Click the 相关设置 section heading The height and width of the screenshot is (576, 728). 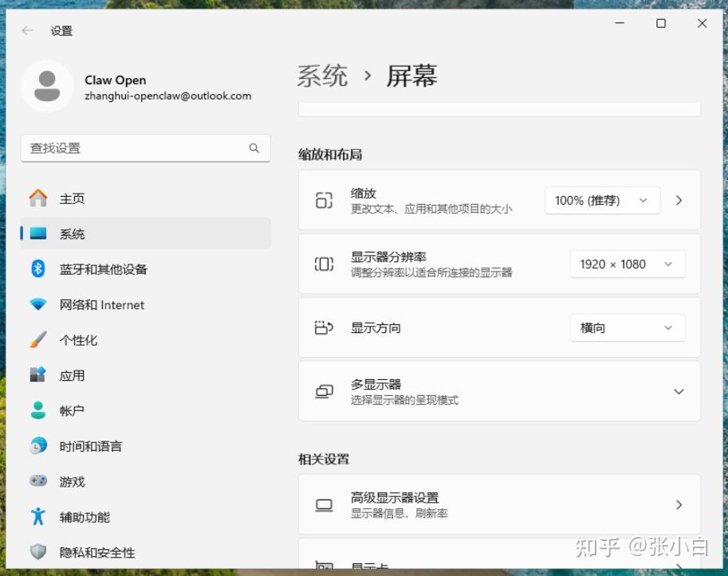click(324, 459)
